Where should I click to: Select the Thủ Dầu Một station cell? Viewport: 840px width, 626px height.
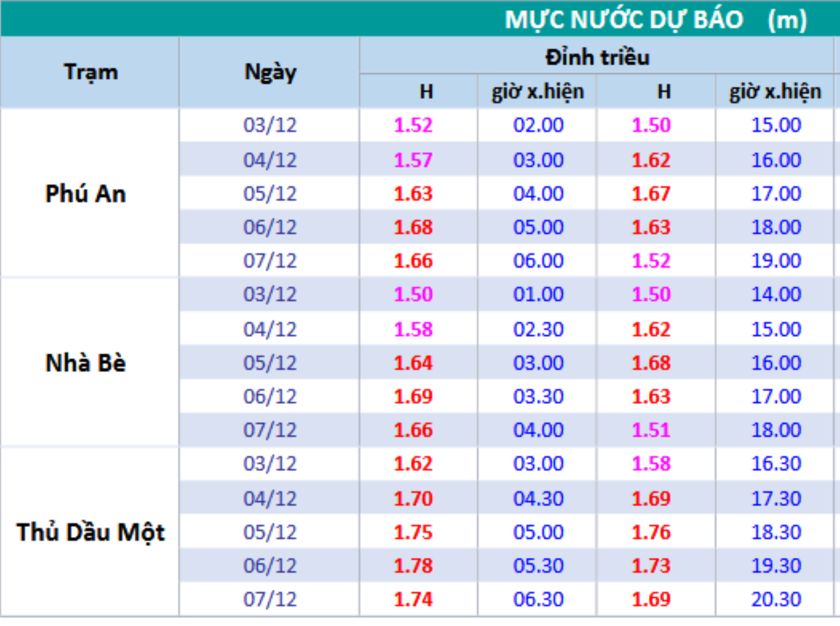tap(90, 532)
